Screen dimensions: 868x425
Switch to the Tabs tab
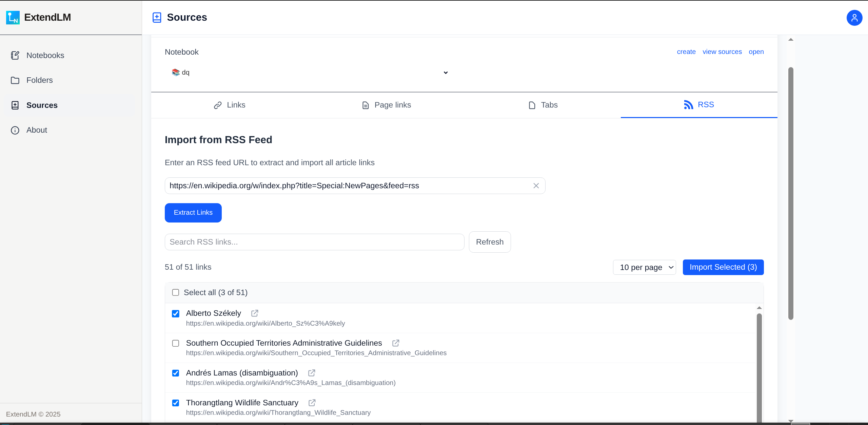click(543, 105)
